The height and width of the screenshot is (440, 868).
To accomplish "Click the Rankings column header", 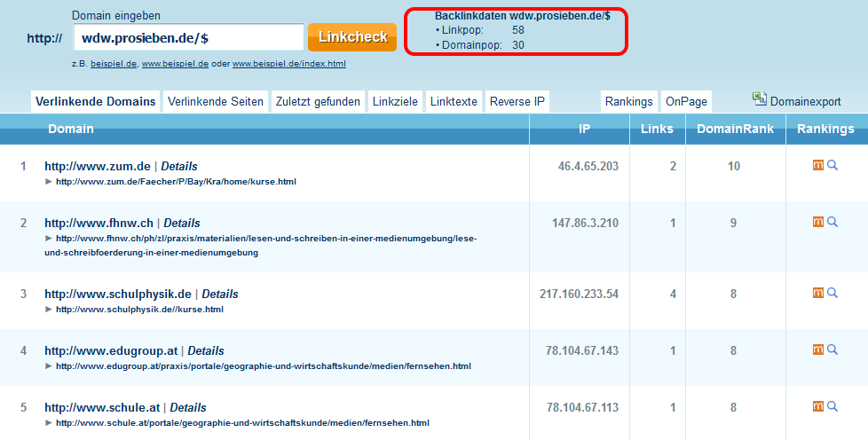I will [x=825, y=129].
